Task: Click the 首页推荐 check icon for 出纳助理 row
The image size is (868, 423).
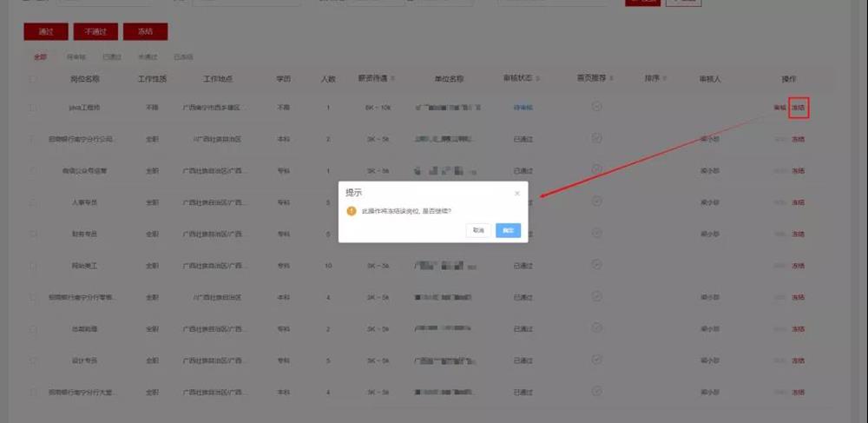Action: [596, 329]
